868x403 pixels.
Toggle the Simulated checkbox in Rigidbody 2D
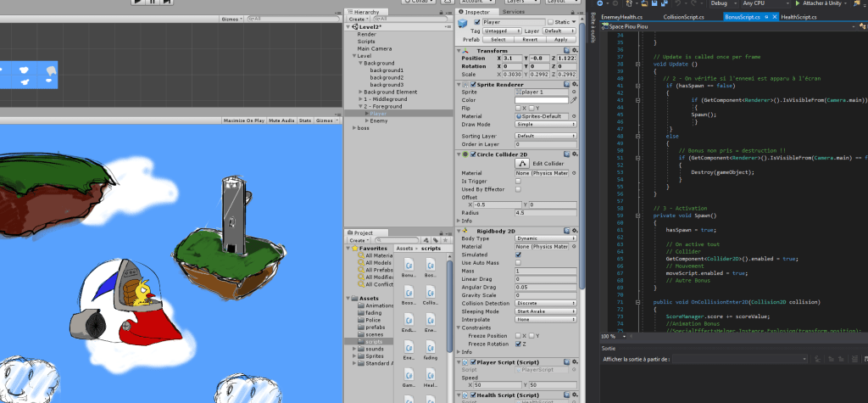click(519, 255)
